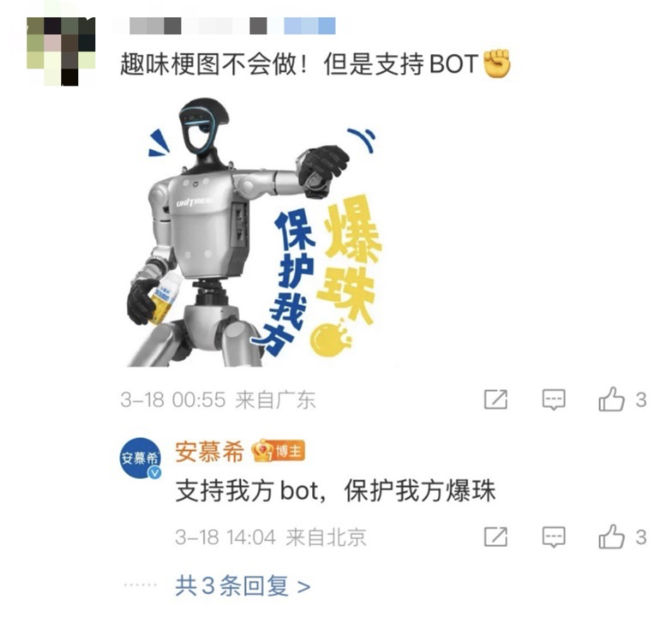Image resolution: width=672 pixels, height=618 pixels.
Task: Expand the 共3条回复 thread
Action: pyautogui.click(x=243, y=585)
